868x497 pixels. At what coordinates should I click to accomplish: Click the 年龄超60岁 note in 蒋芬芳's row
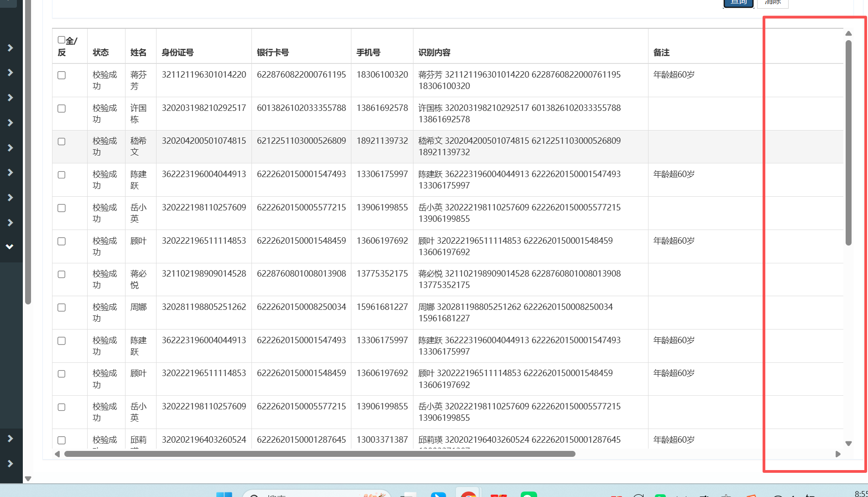tap(674, 74)
